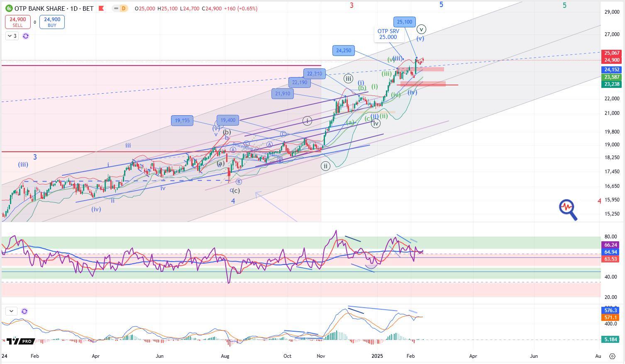Select the blue wave 4 label near August
The image size is (625, 364).
click(x=233, y=201)
